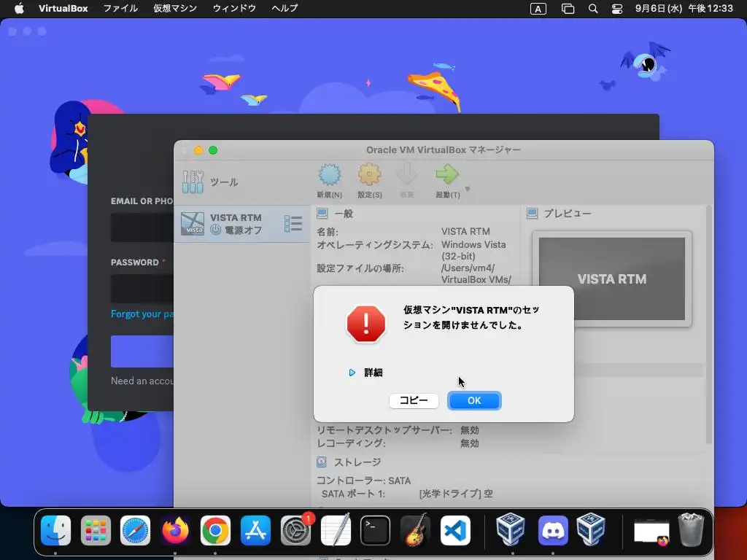Click the VISTA RTM preview thumbnail

tap(612, 279)
